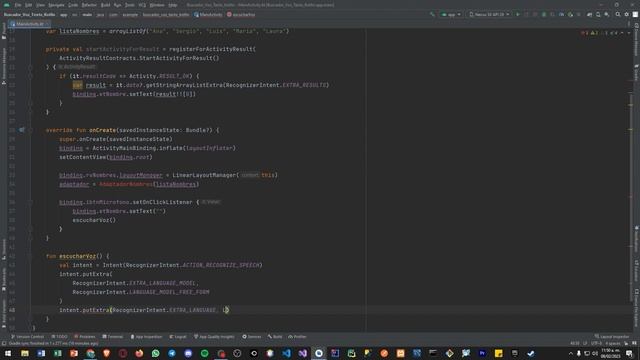Open the Services tool window
This screenshot has height=360, width=640.
[x=252, y=337]
